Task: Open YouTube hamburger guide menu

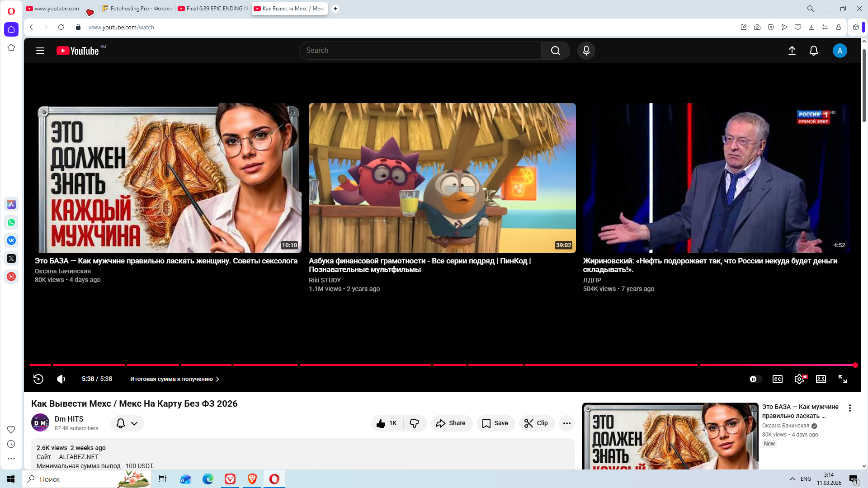Action: pos(40,51)
